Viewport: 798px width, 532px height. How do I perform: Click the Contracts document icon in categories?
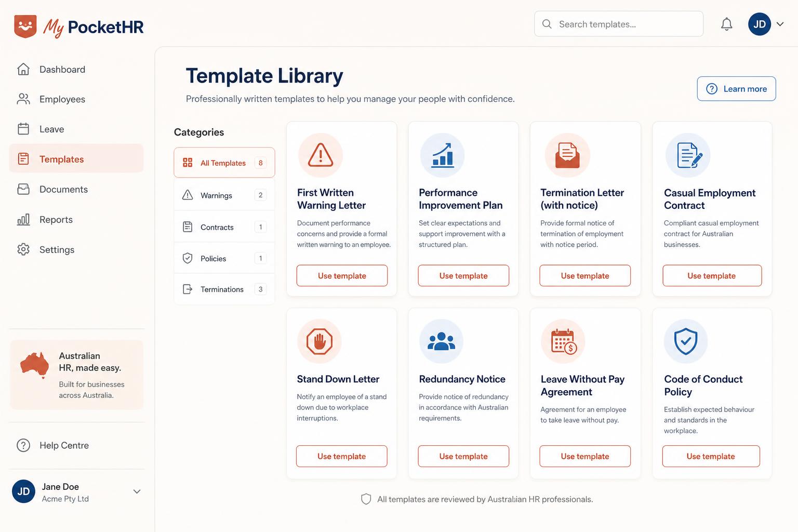pyautogui.click(x=188, y=227)
